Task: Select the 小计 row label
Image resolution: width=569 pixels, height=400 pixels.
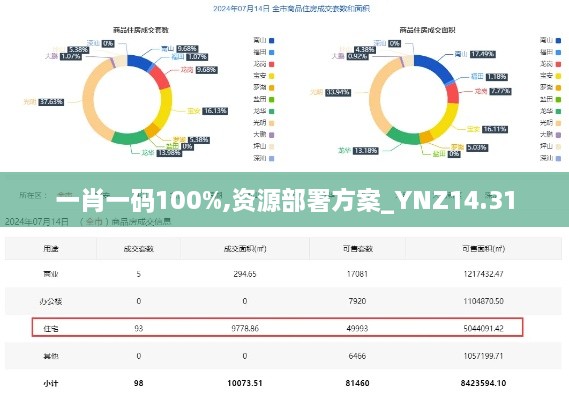Action: tap(51, 383)
